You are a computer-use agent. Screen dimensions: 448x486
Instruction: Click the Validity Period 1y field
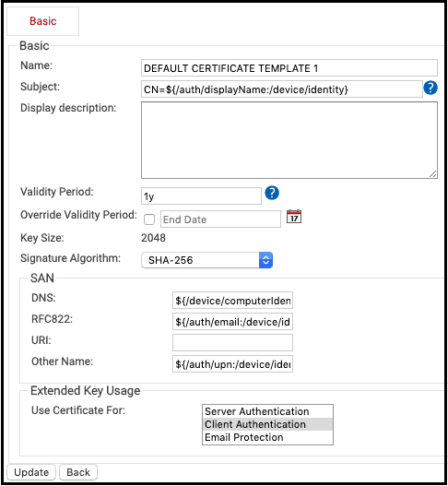click(201, 196)
